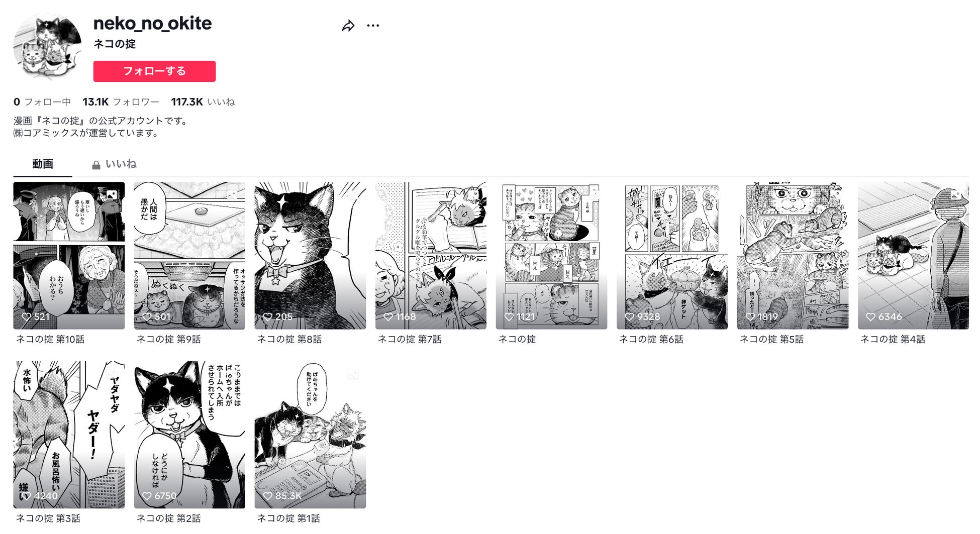Open video ネコの掟 第5話 thumbnail

(x=793, y=256)
